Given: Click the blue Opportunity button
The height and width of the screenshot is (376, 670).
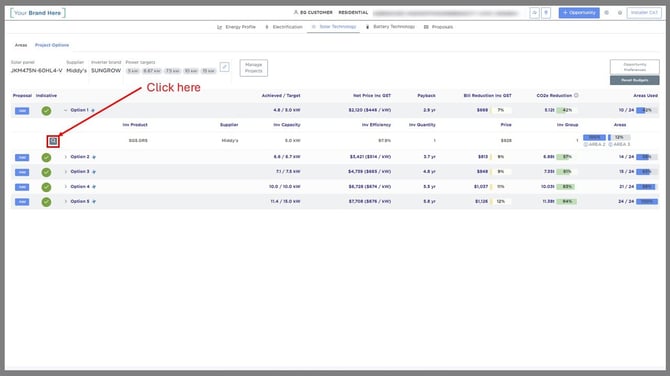Looking at the screenshot, I should (x=579, y=13).
